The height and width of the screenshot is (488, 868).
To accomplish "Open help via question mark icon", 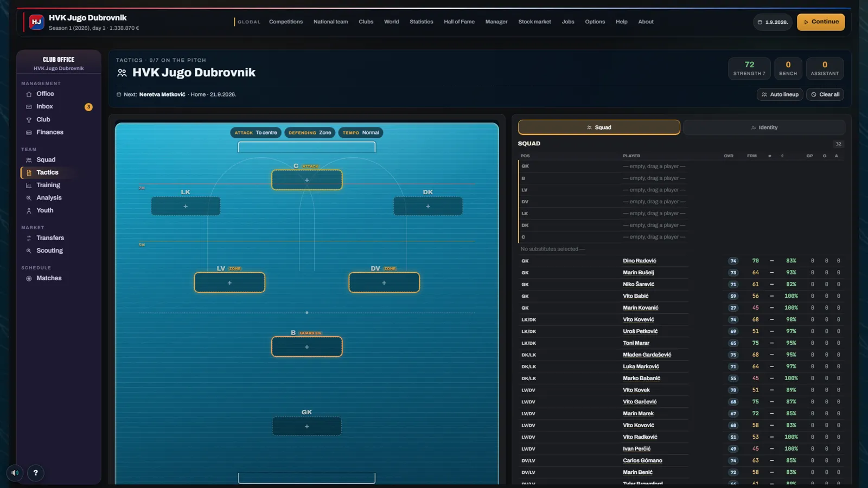I will [x=36, y=473].
